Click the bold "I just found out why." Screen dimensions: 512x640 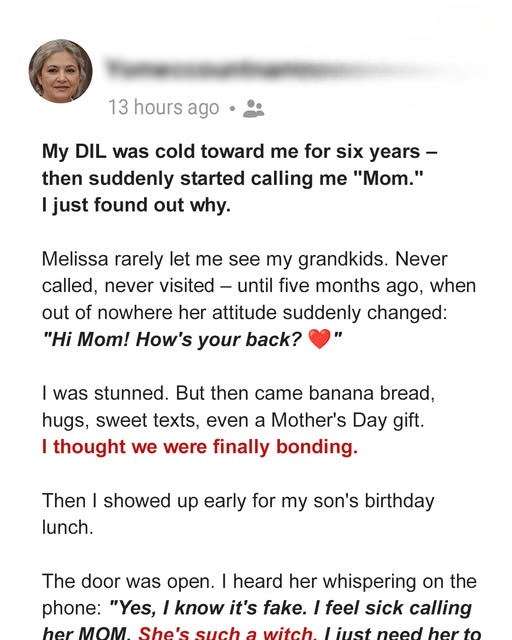[x=136, y=205]
